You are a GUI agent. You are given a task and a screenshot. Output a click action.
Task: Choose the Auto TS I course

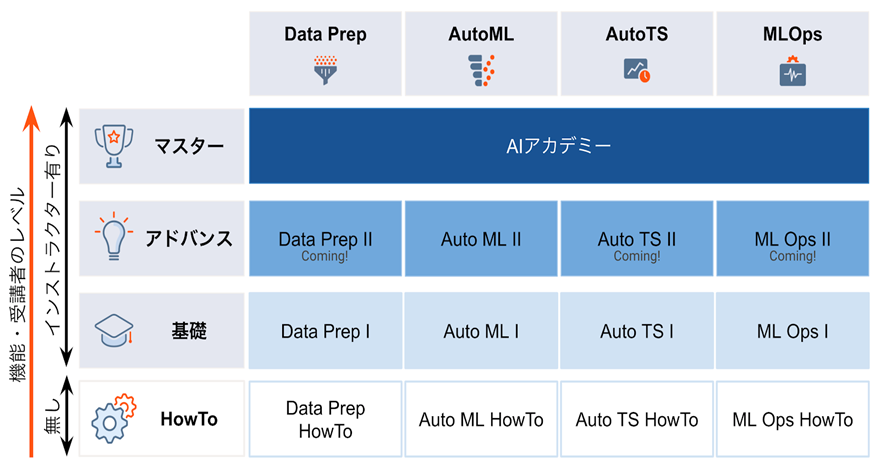tap(636, 331)
